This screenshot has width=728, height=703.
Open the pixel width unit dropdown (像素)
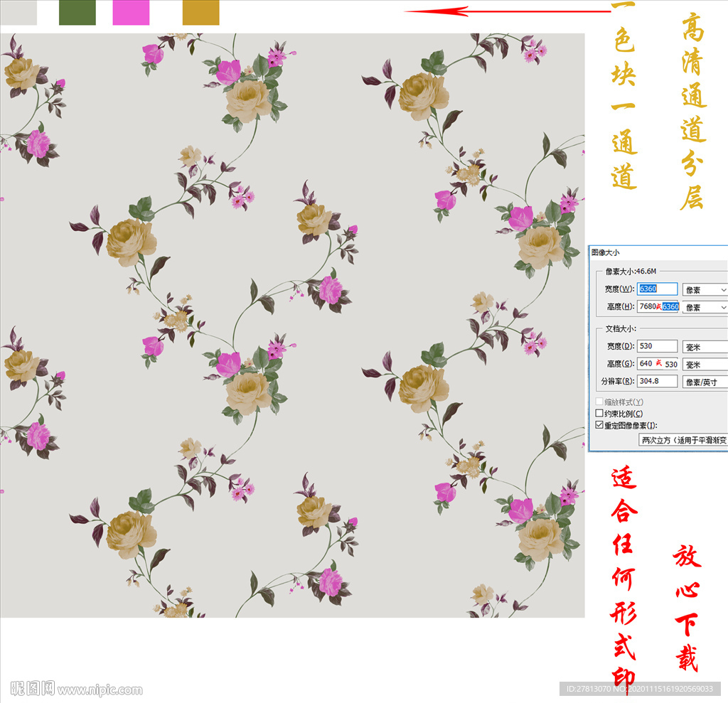[705, 290]
